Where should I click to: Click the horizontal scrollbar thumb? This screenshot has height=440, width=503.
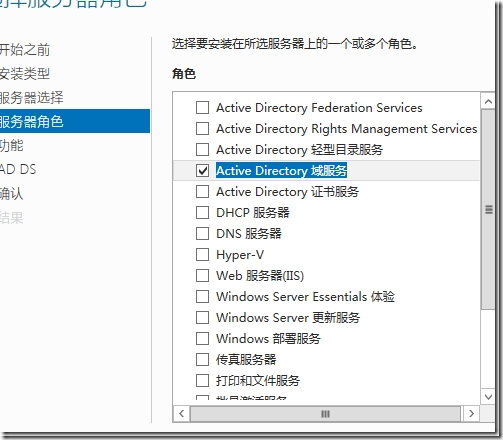(325, 414)
